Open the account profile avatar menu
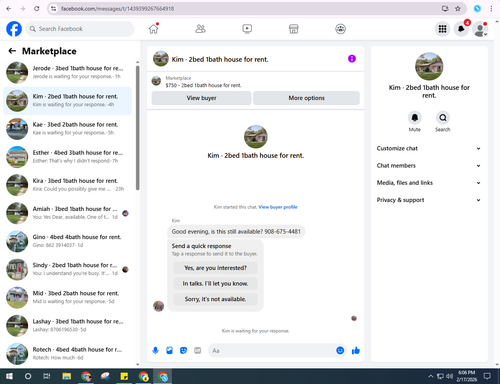Screen dimensions: 500x384 coord(480,29)
